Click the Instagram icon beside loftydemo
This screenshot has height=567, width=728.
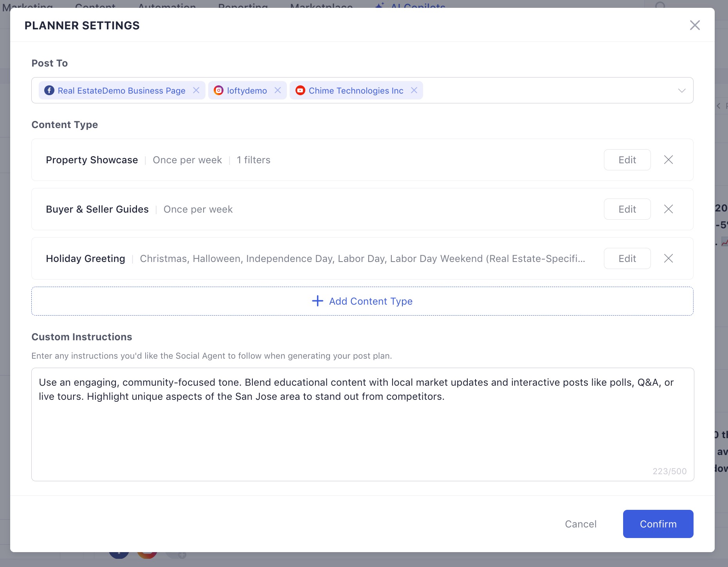[x=219, y=90]
